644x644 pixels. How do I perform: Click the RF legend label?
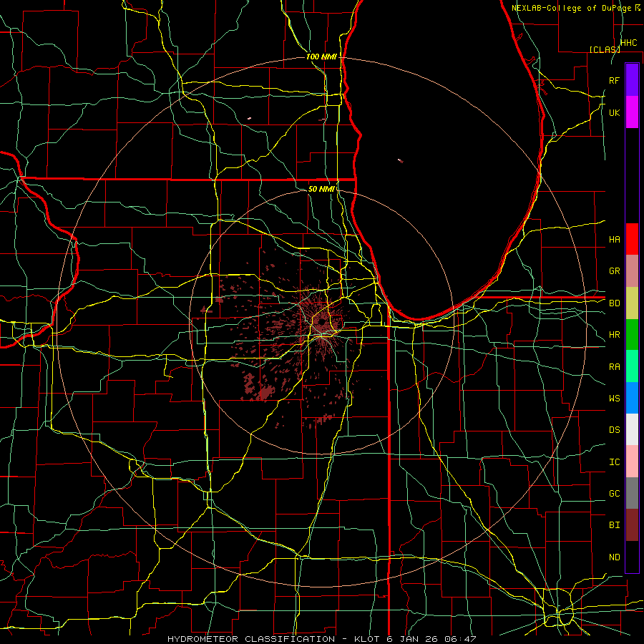pos(614,80)
